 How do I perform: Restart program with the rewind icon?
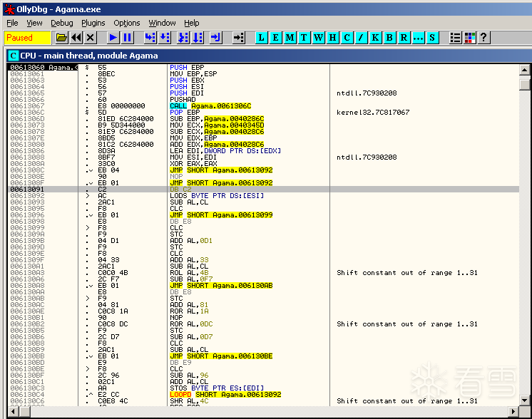pyautogui.click(x=76, y=37)
